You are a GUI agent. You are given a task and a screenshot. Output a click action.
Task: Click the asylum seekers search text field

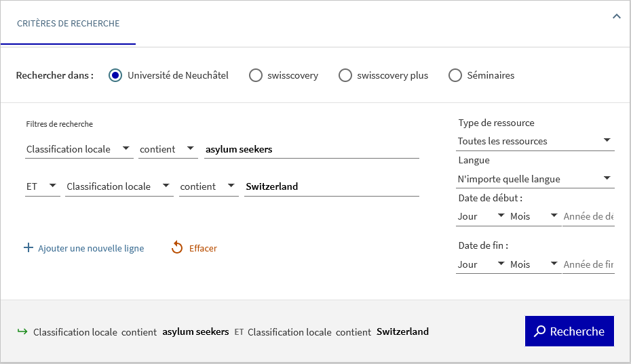click(311, 149)
